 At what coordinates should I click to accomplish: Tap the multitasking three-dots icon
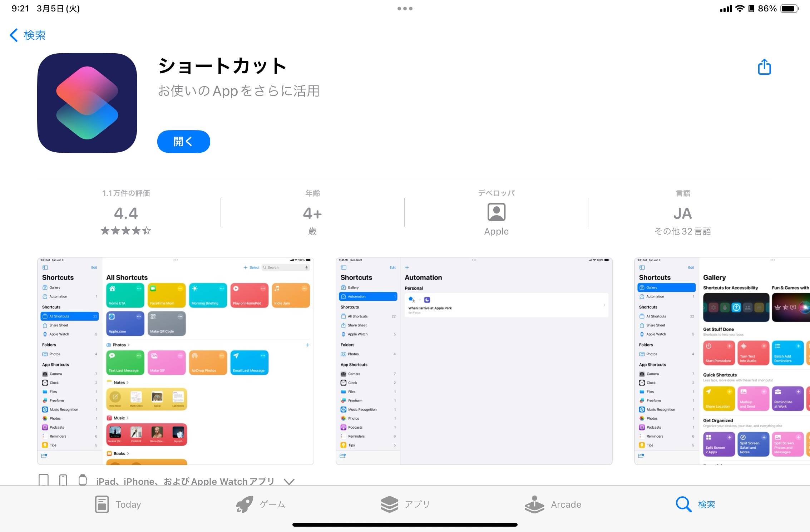click(x=405, y=9)
